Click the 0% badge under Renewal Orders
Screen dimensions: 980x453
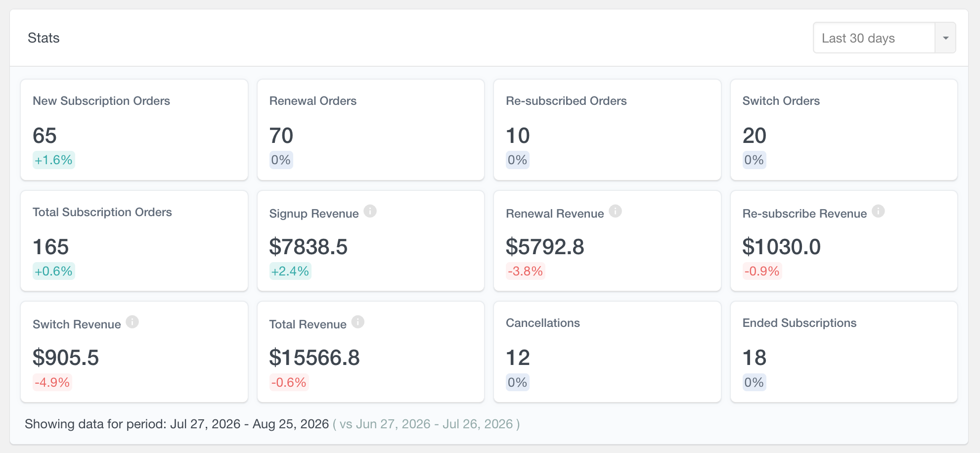pyautogui.click(x=281, y=160)
